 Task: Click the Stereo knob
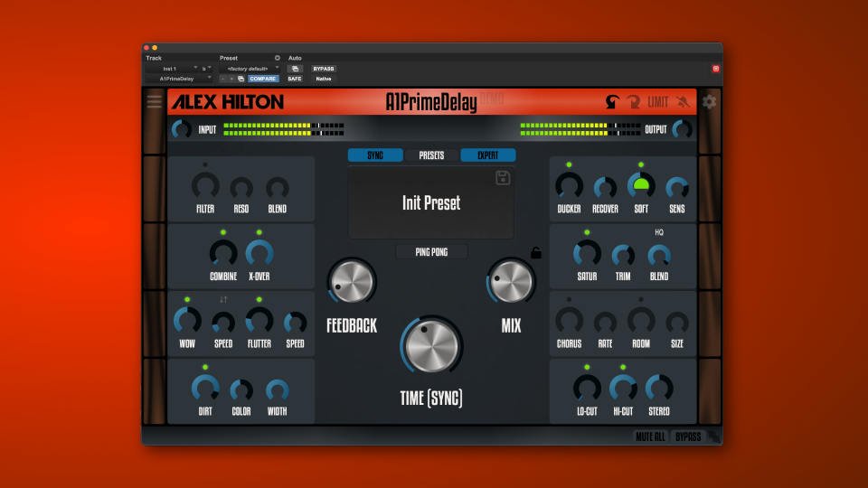pyautogui.click(x=659, y=388)
